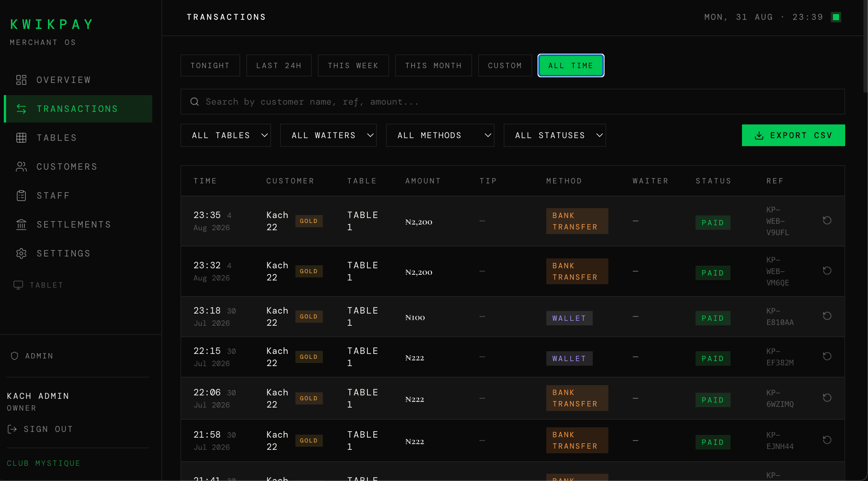
Task: Click the green status indicator beside the clock
Action: coord(836,17)
